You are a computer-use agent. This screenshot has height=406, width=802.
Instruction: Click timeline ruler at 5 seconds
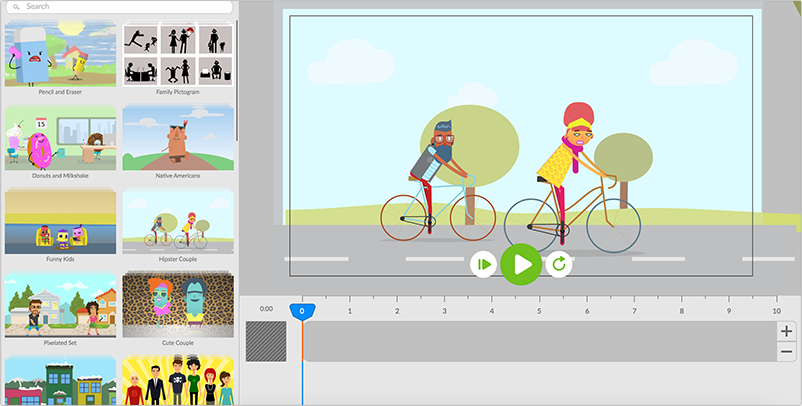pyautogui.click(x=539, y=310)
